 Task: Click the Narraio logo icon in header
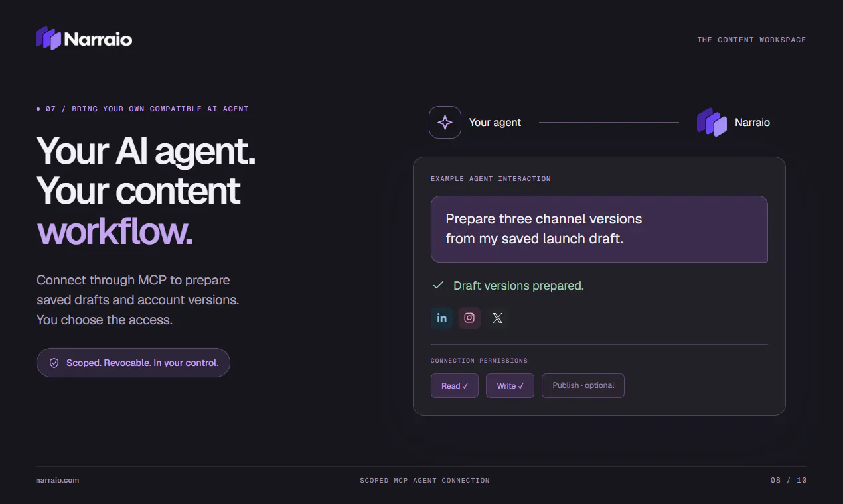[48, 38]
